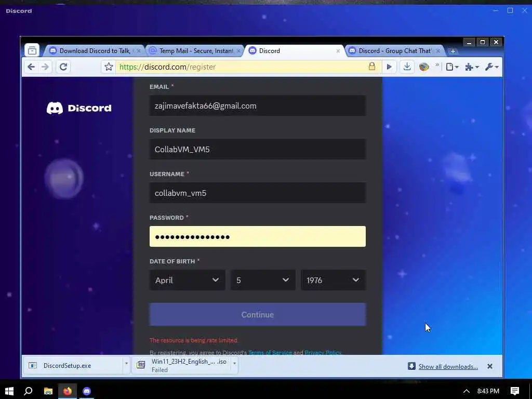Reload the discord.com/register page
The height and width of the screenshot is (399, 532).
[63, 67]
